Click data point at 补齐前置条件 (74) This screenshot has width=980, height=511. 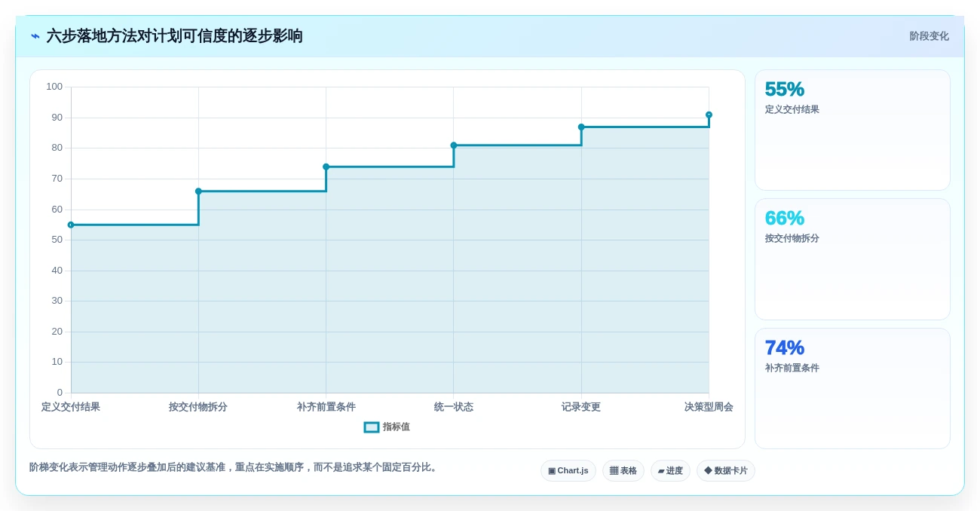pos(326,167)
